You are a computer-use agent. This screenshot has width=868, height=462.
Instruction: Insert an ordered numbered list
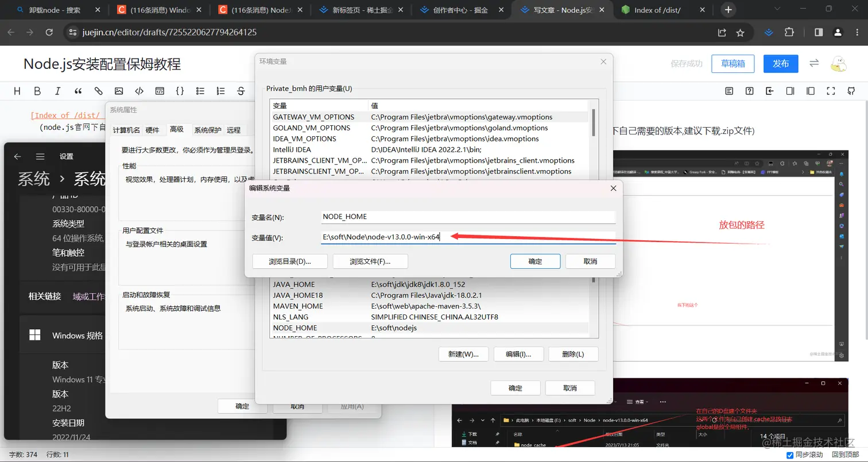220,91
